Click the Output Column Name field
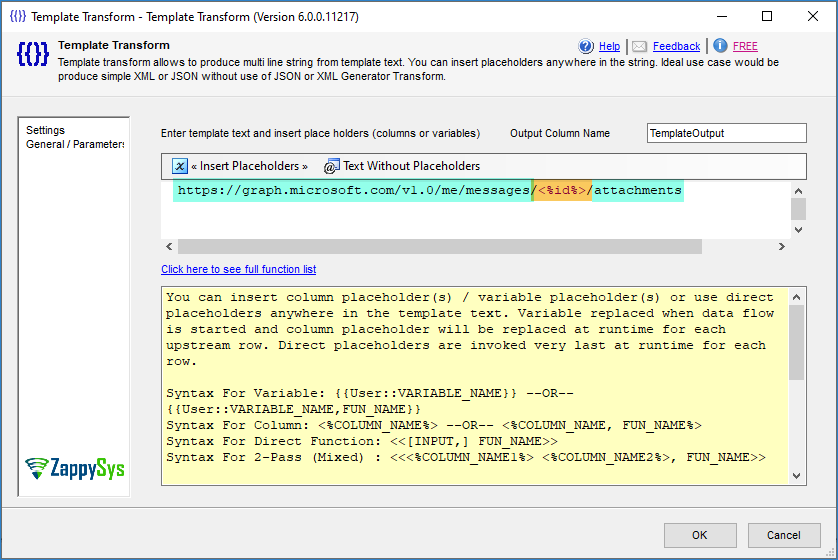 [725, 133]
